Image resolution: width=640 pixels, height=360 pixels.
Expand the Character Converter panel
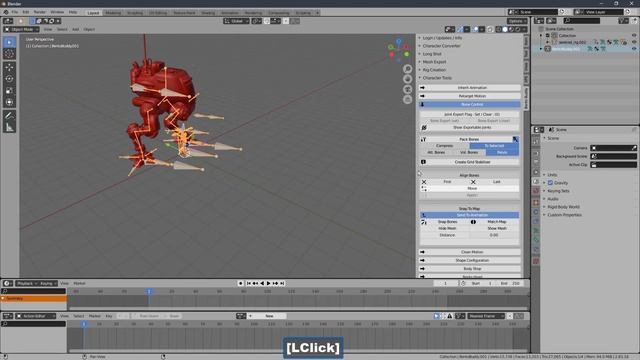click(441, 46)
